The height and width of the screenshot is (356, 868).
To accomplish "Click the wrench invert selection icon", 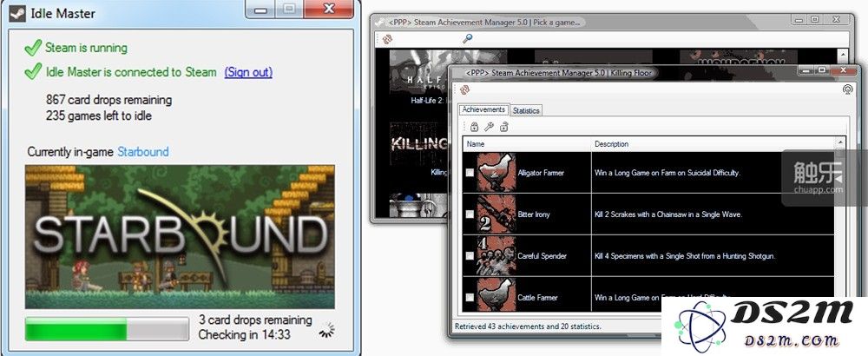I will (x=489, y=128).
